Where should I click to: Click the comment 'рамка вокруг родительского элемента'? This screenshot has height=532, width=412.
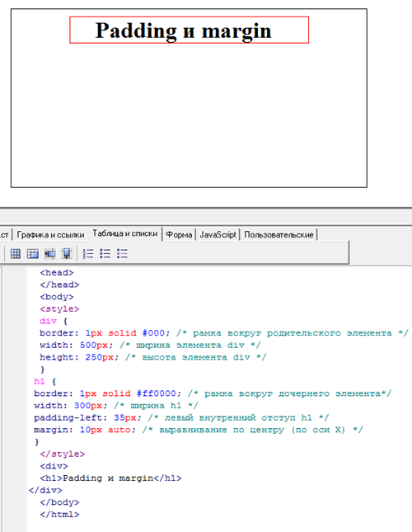coord(292,333)
